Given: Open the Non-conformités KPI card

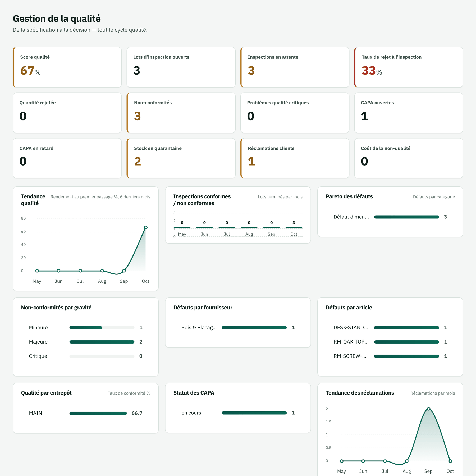Looking at the screenshot, I should (181, 113).
